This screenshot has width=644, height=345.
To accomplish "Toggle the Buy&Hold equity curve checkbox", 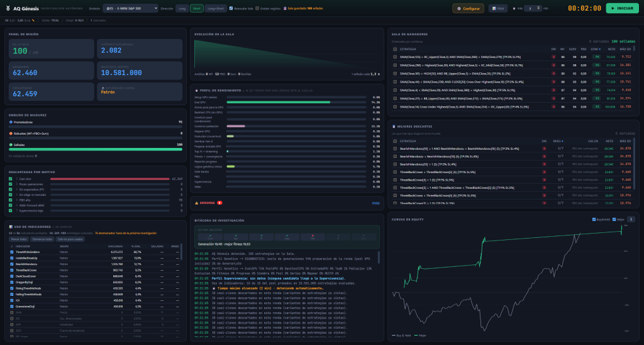I will click(594, 220).
